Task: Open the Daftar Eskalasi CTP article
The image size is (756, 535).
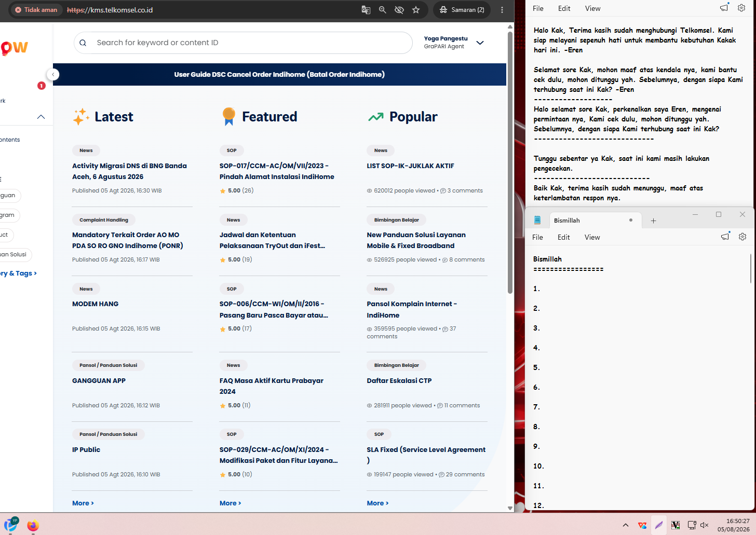Action: pyautogui.click(x=399, y=381)
